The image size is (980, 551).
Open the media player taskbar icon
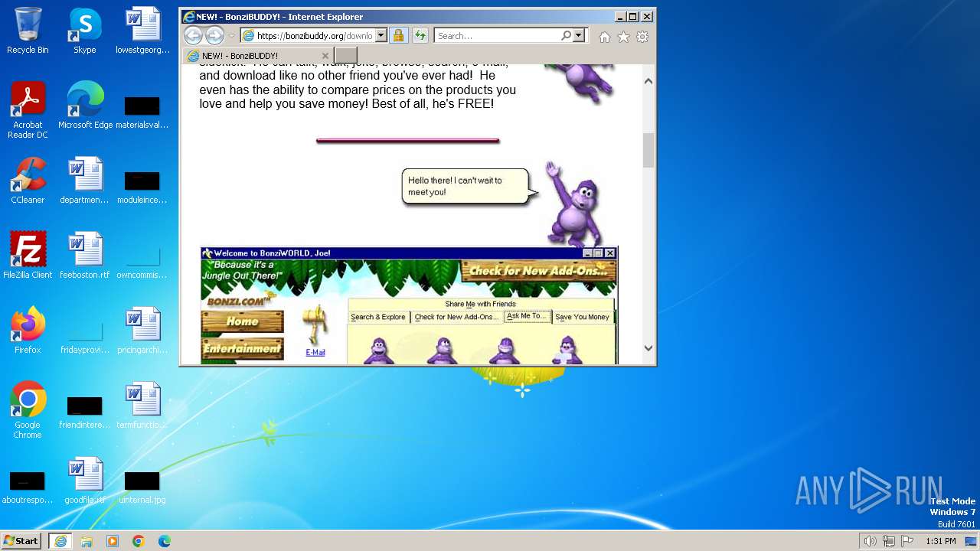click(x=113, y=541)
